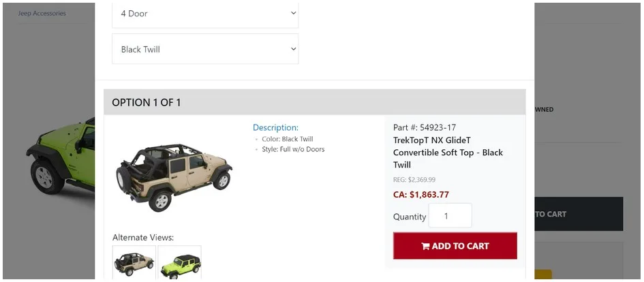
Task: Select the green Jeep alternate view thumbnail
Action: tap(180, 264)
